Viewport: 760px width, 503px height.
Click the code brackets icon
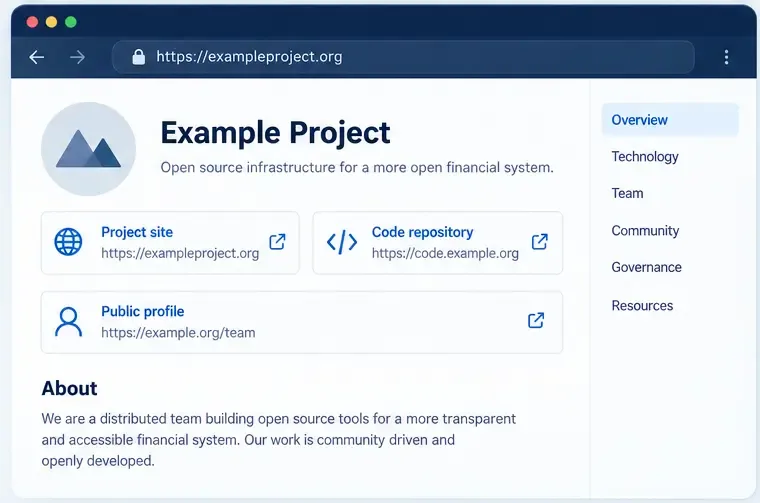342,242
